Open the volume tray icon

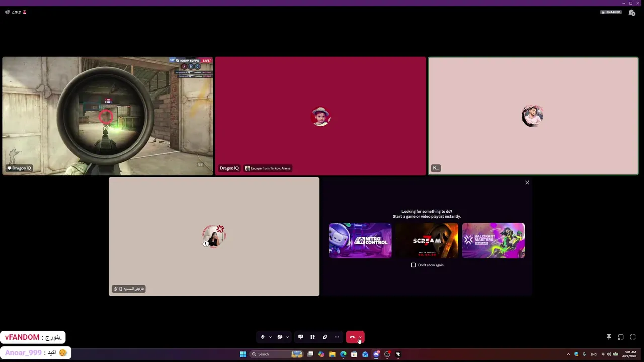coord(609,354)
